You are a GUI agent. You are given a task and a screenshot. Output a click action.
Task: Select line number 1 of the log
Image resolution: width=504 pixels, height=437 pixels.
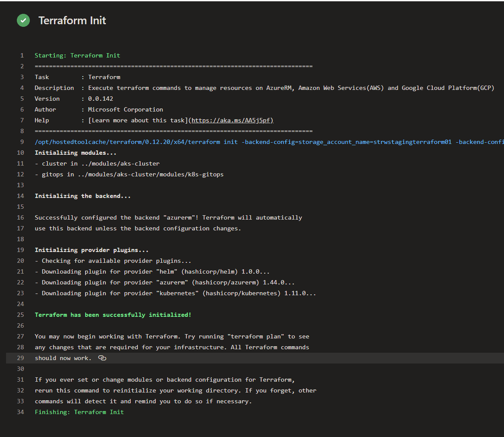(22, 55)
